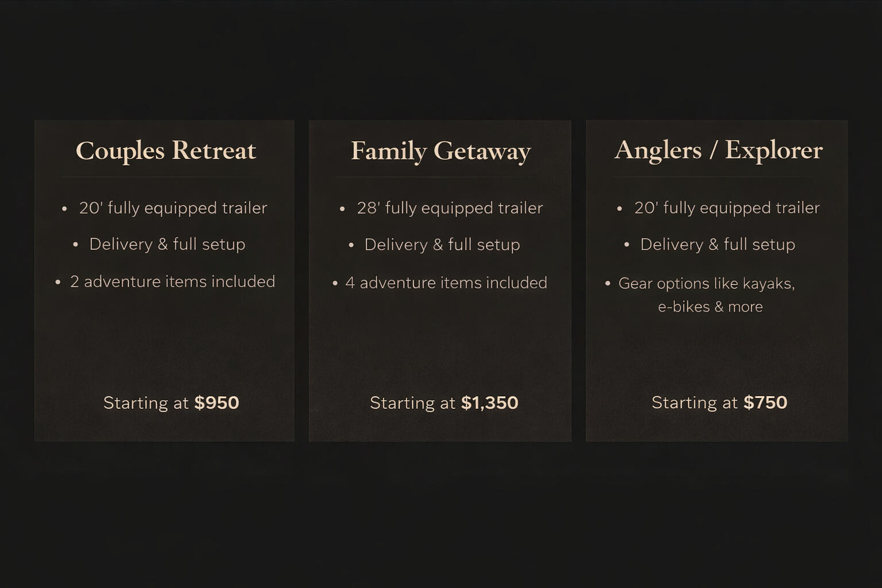Click the bullet dot beside Gear options
Screen dimensions: 882x588
click(x=608, y=284)
